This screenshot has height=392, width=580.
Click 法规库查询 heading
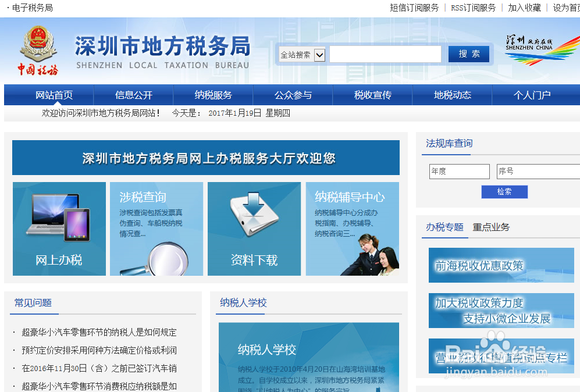coord(449,144)
